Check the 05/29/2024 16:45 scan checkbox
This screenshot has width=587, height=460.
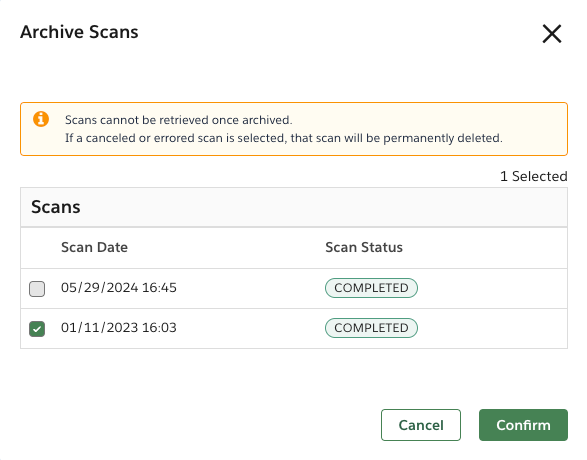(x=37, y=289)
